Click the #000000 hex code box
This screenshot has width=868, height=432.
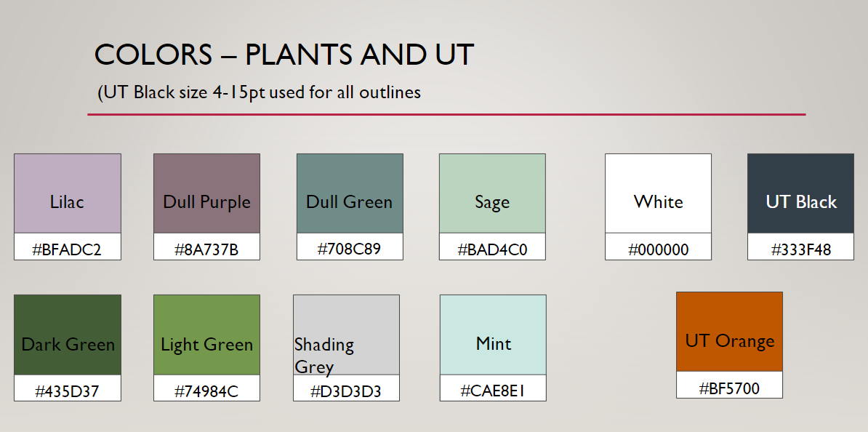tap(658, 247)
